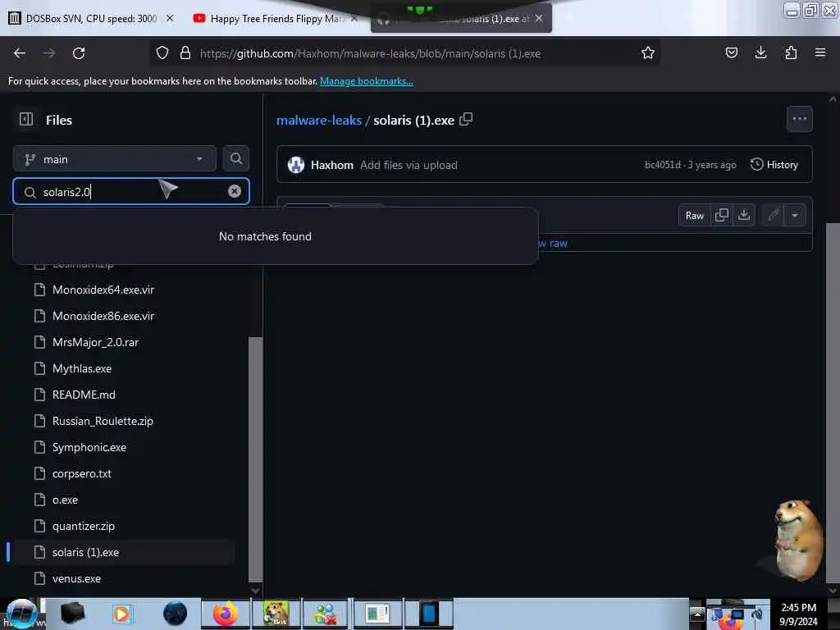Go back to the previous page

(x=20, y=53)
